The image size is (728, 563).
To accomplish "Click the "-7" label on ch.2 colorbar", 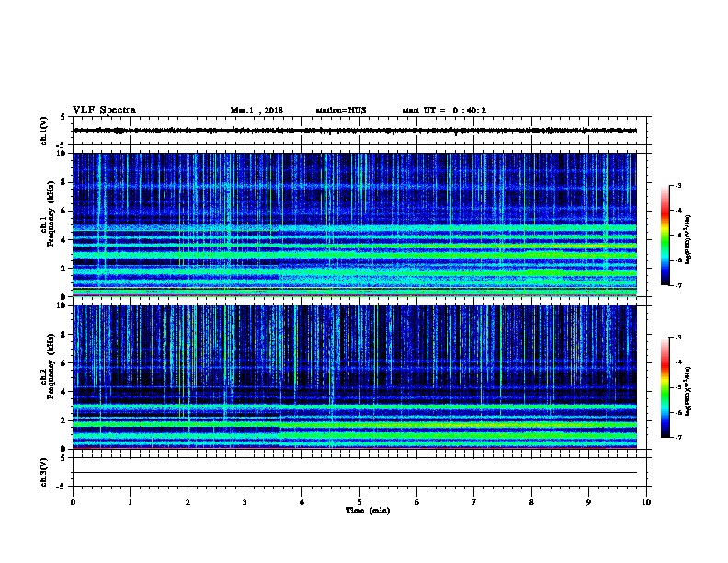I will pyautogui.click(x=677, y=438).
